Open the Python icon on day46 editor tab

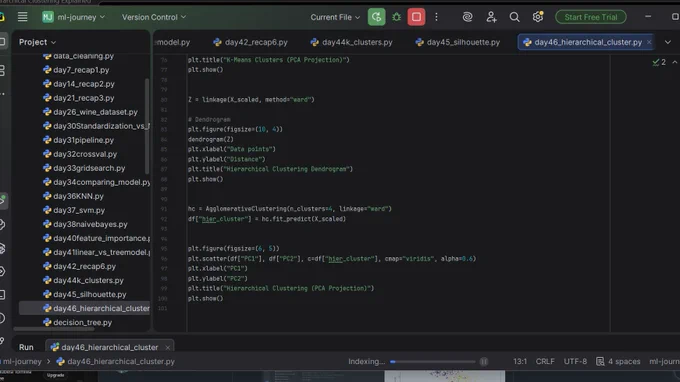(x=527, y=42)
